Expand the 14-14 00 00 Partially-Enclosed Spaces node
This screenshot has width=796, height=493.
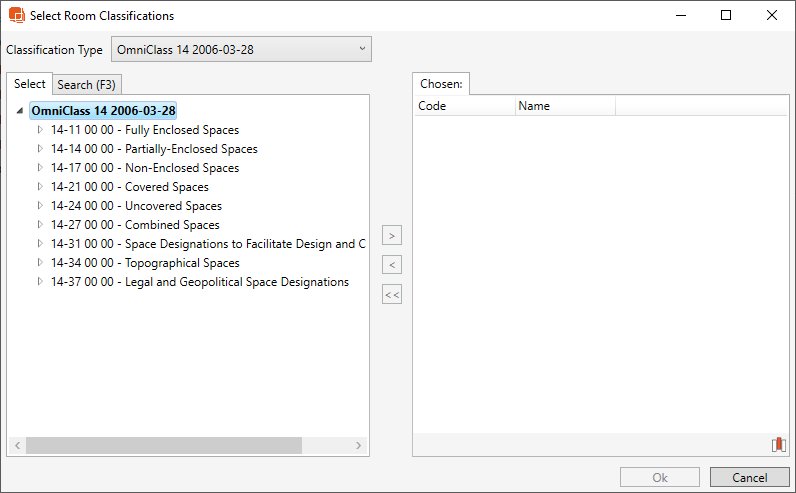[41, 149]
